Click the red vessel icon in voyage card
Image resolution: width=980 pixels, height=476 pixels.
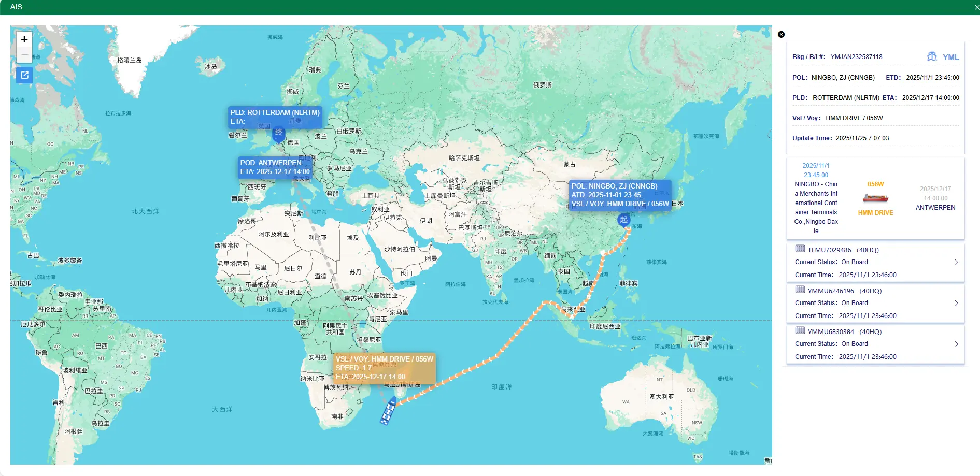pyautogui.click(x=876, y=198)
